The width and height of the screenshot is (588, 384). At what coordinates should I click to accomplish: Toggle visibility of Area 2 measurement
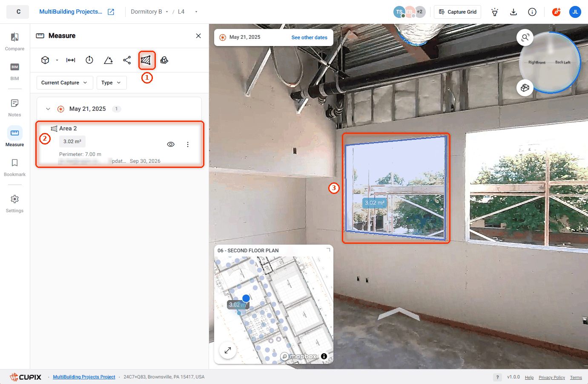pos(171,144)
